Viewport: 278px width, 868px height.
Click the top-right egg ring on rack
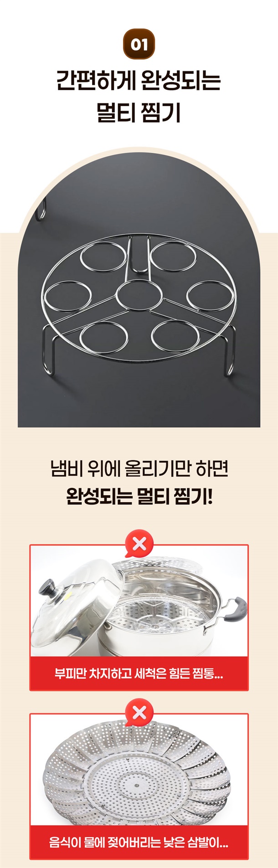[175, 256]
